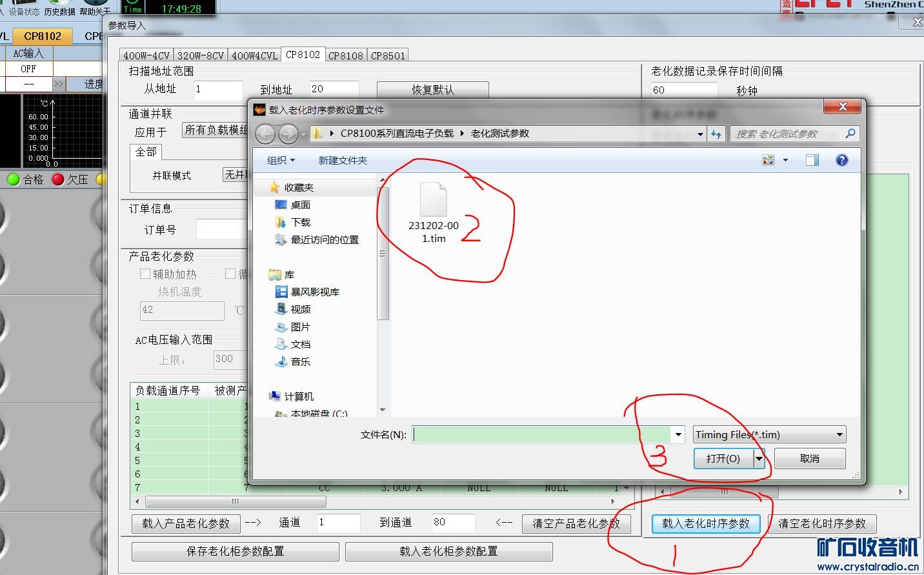Click the arrow before CP8100系列直流电子负载 in the path
This screenshot has width=924, height=575.
click(332, 134)
